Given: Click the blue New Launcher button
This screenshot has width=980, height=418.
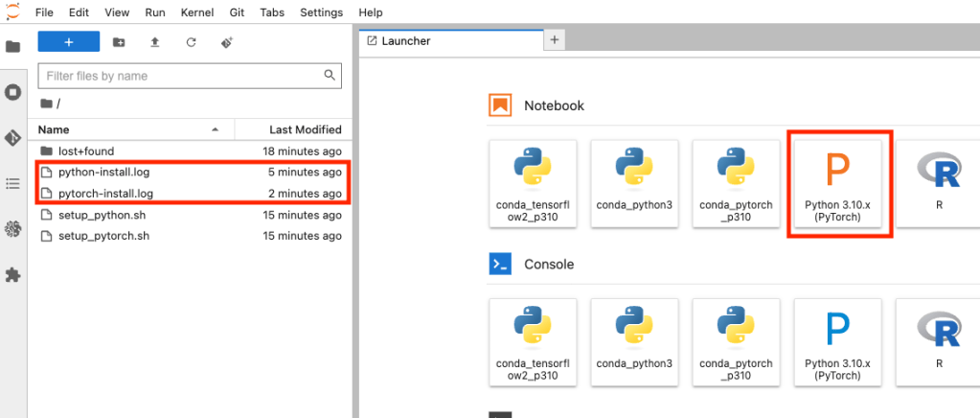Looking at the screenshot, I should (x=68, y=42).
